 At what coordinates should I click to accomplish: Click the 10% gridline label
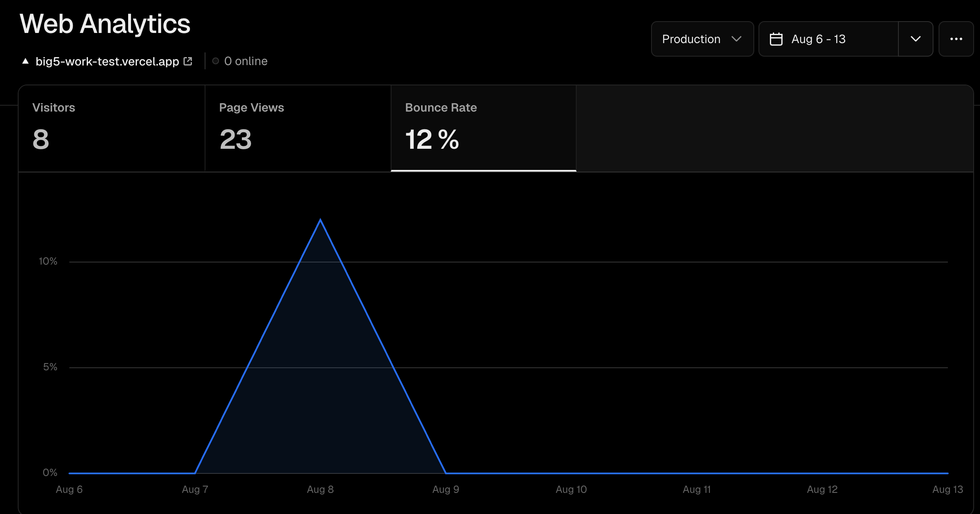(x=48, y=261)
